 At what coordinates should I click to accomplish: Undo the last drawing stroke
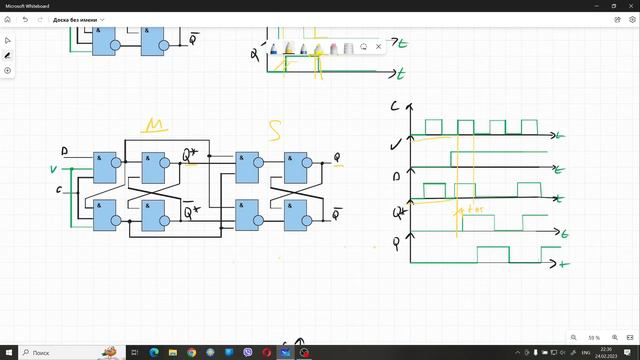[25, 20]
